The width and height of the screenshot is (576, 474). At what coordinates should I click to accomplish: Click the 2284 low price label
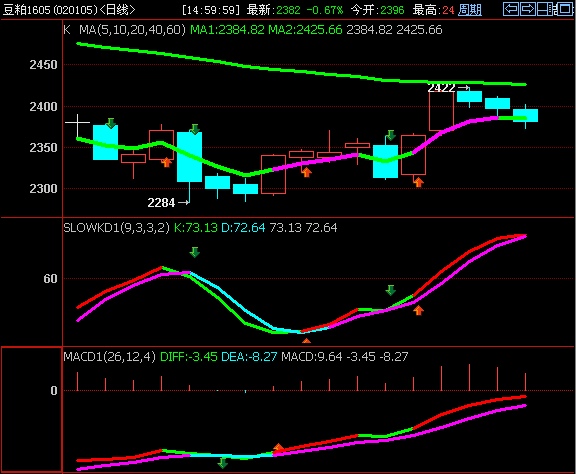point(161,202)
